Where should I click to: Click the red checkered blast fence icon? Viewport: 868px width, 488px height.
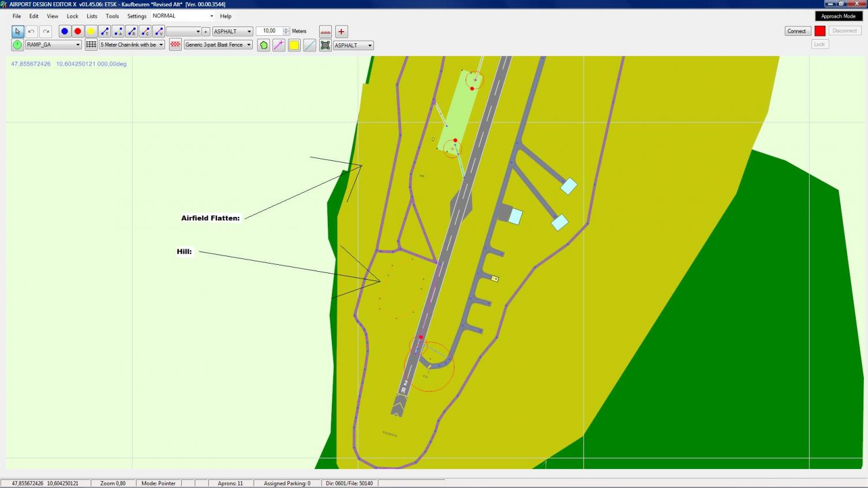175,45
